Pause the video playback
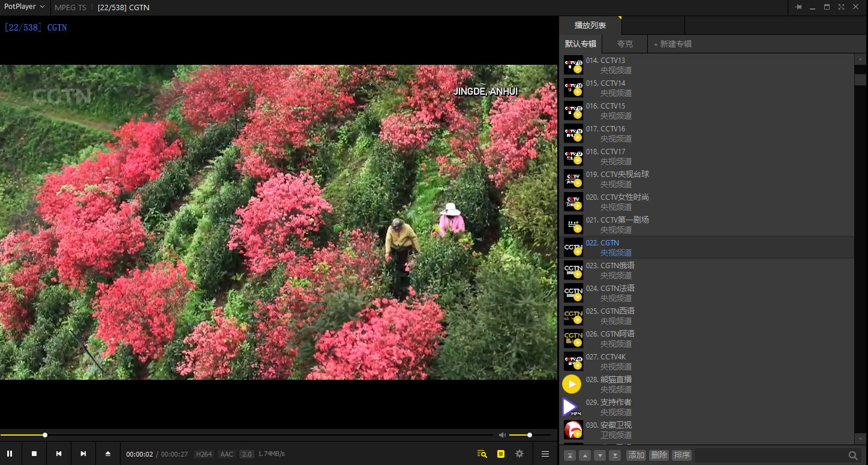This screenshot has width=868, height=465. [x=10, y=454]
